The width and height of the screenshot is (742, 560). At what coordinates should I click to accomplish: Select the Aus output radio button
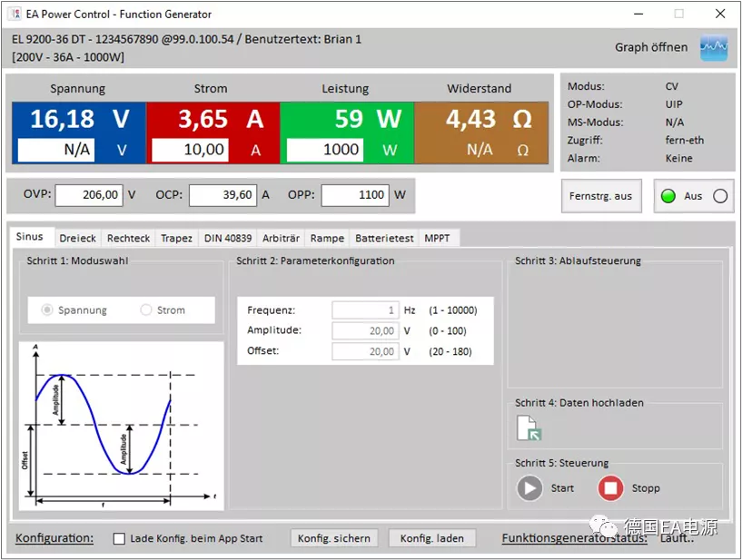720,196
